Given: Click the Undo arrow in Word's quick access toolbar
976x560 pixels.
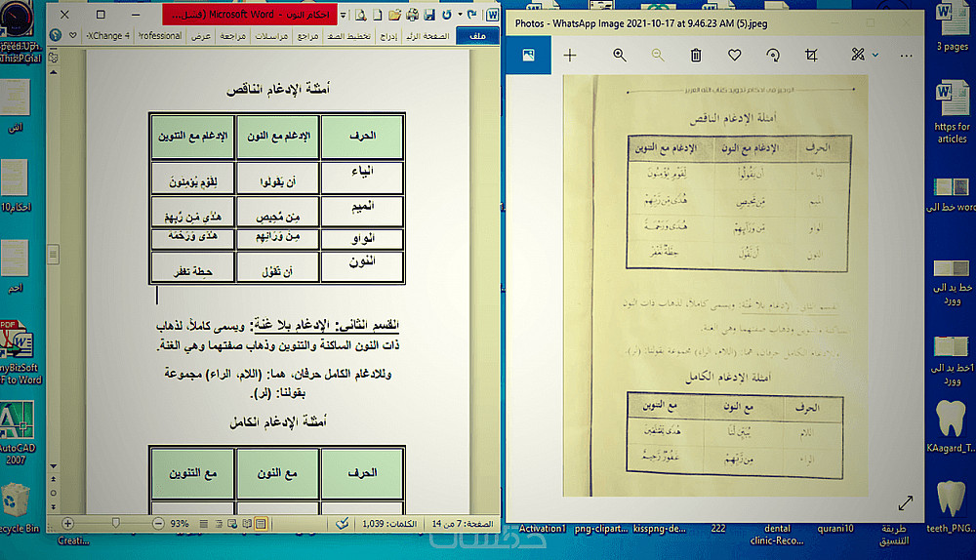Looking at the screenshot, I should click(447, 14).
